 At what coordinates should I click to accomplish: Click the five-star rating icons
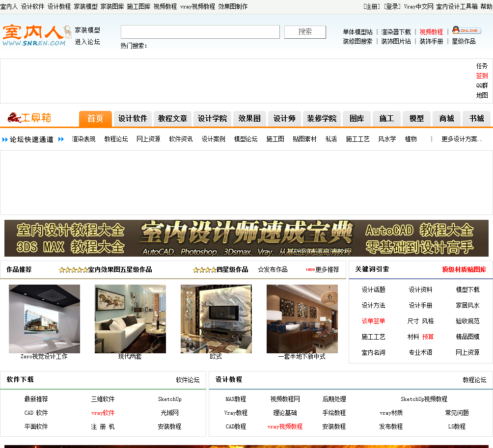coord(73,270)
